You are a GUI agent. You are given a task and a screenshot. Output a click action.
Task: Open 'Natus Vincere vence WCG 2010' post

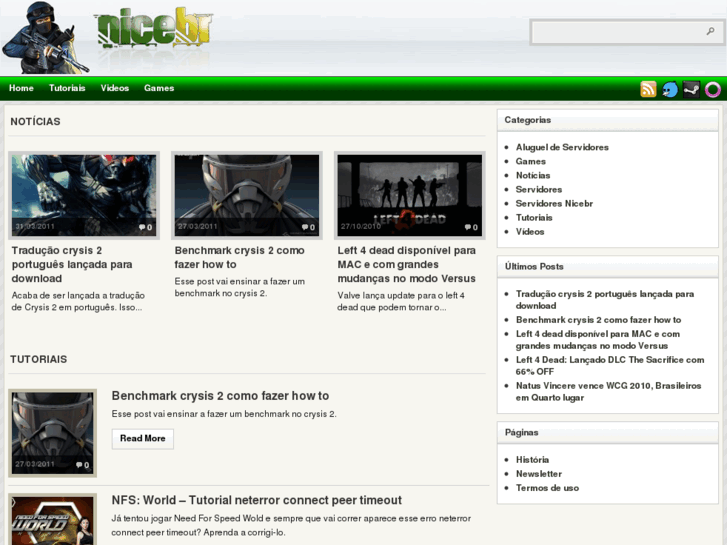[x=608, y=391]
